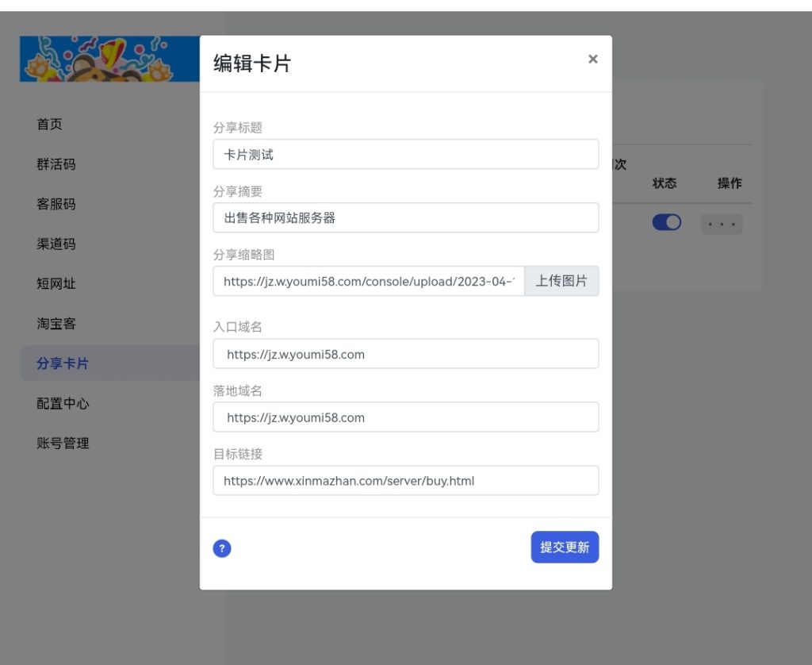Click the 目标链接 input field

coord(405,480)
